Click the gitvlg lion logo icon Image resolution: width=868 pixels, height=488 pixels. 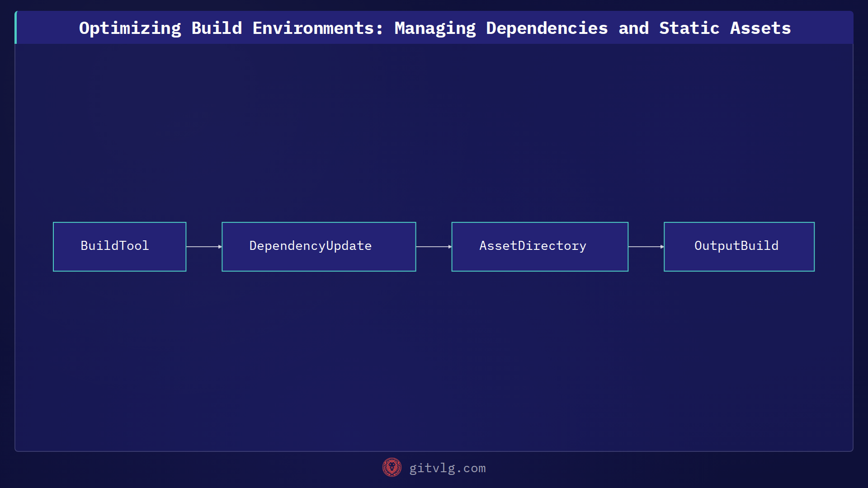pyautogui.click(x=392, y=467)
